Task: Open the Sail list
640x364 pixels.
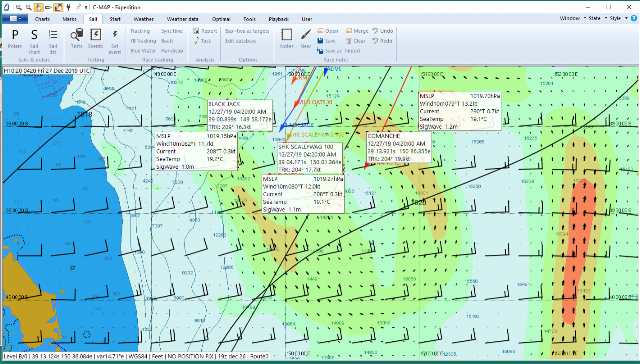Action: pyautogui.click(x=53, y=41)
